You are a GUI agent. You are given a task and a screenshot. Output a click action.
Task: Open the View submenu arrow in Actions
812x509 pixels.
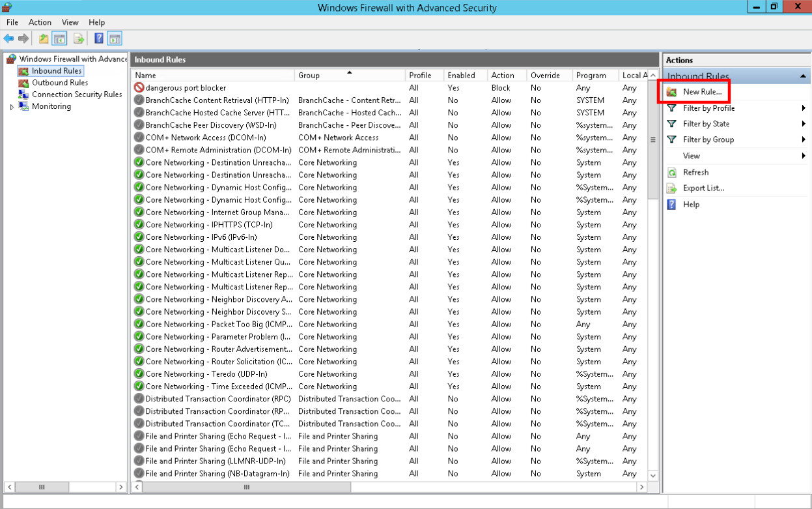[x=804, y=156]
